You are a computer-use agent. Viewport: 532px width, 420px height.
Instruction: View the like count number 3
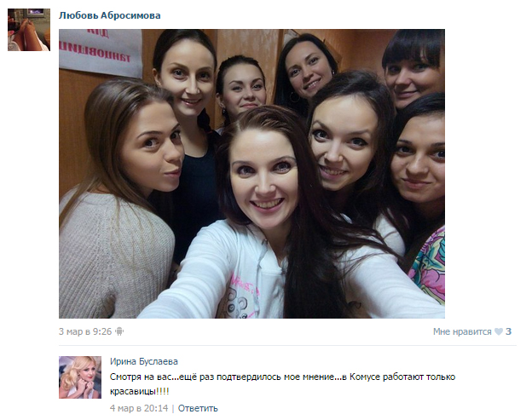coord(508,331)
